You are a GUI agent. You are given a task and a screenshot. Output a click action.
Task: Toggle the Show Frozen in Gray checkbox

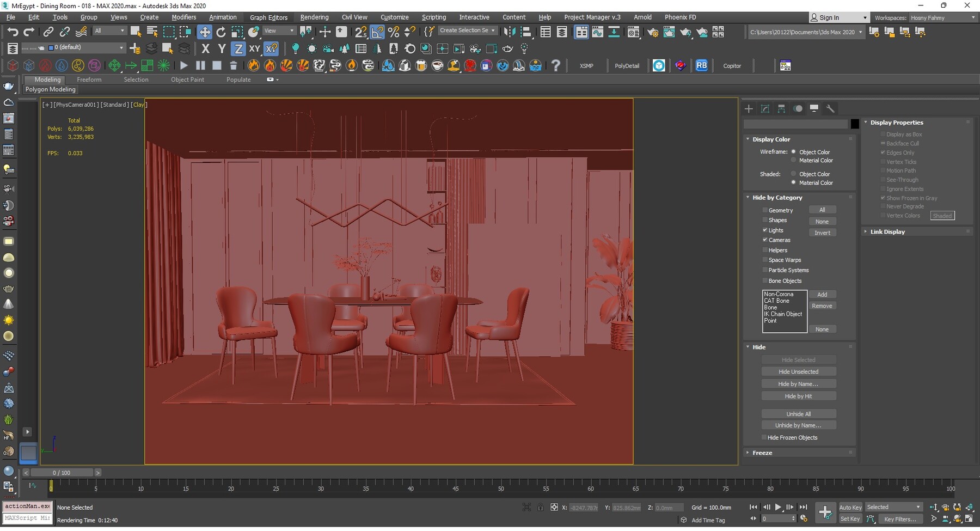pos(883,198)
